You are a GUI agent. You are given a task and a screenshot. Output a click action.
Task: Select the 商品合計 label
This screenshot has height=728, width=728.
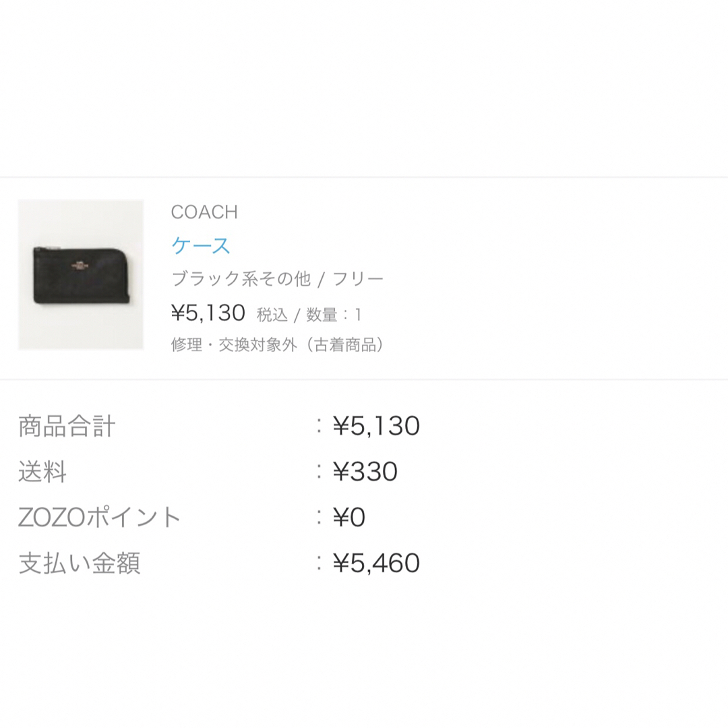coord(66,426)
